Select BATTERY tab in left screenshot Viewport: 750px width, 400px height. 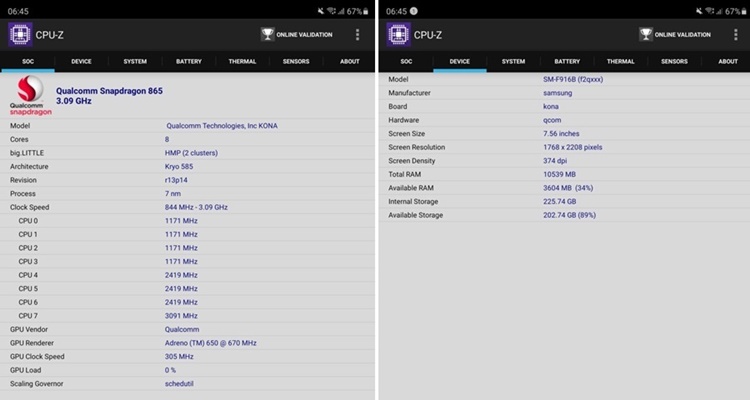[x=189, y=61]
